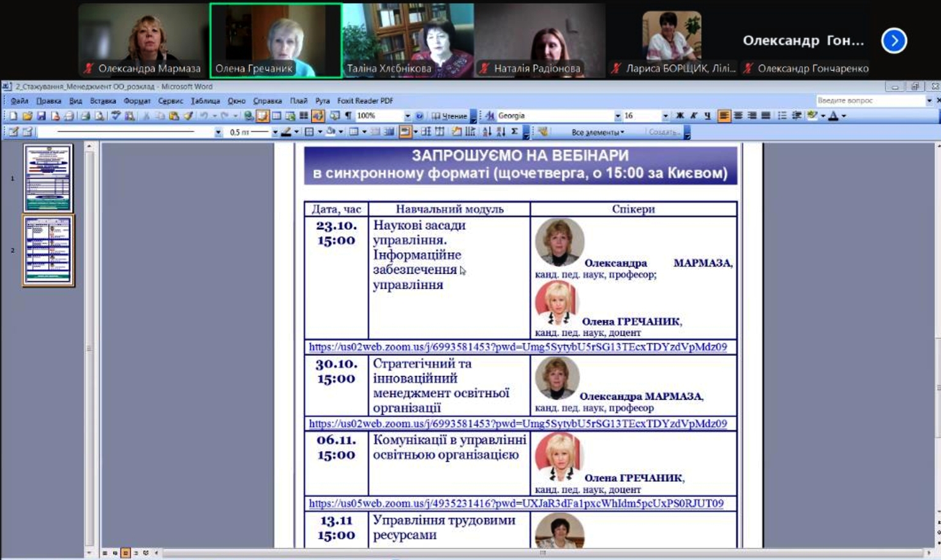The width and height of the screenshot is (941, 560).
Task: Expand the font size 16 dropdown
Action: click(665, 116)
